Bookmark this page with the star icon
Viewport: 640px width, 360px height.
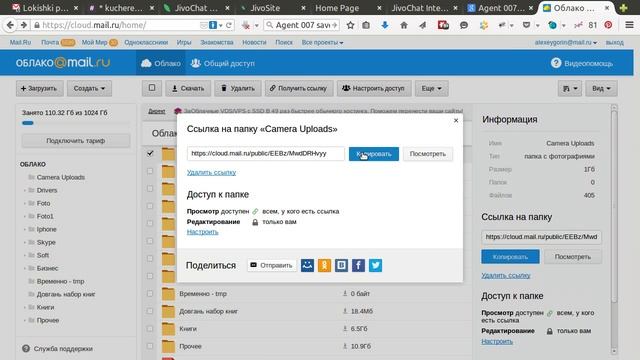point(350,25)
